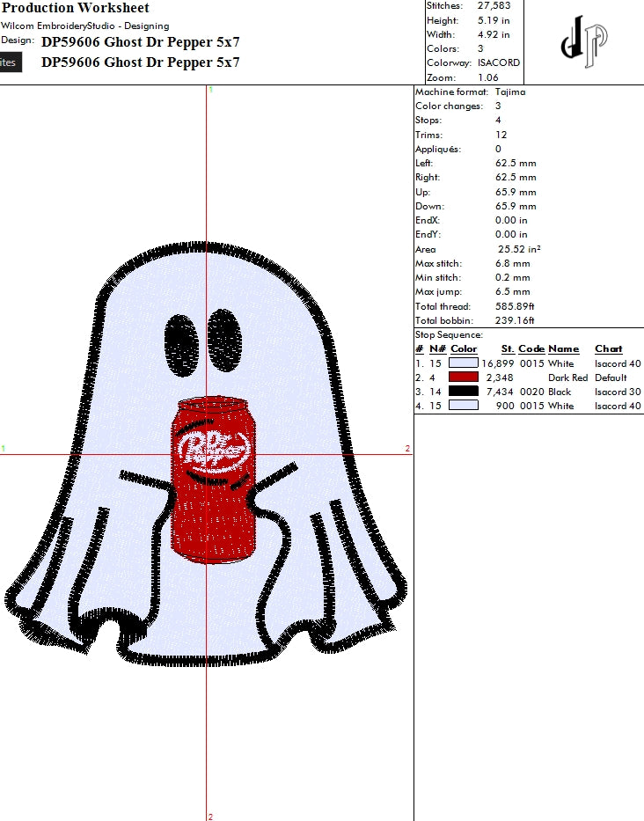This screenshot has height=821, width=644.
Task: Click the 'Dark Red' thread name
Action: (568, 378)
